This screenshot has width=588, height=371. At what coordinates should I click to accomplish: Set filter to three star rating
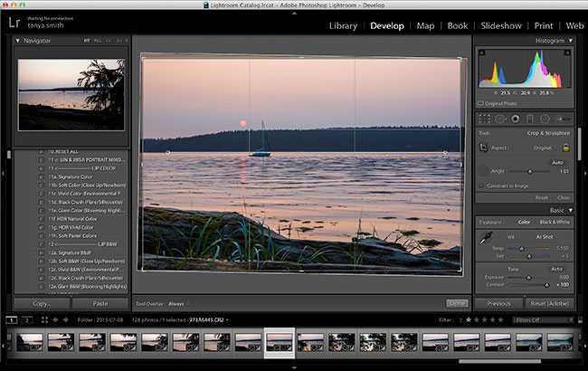(x=485, y=320)
